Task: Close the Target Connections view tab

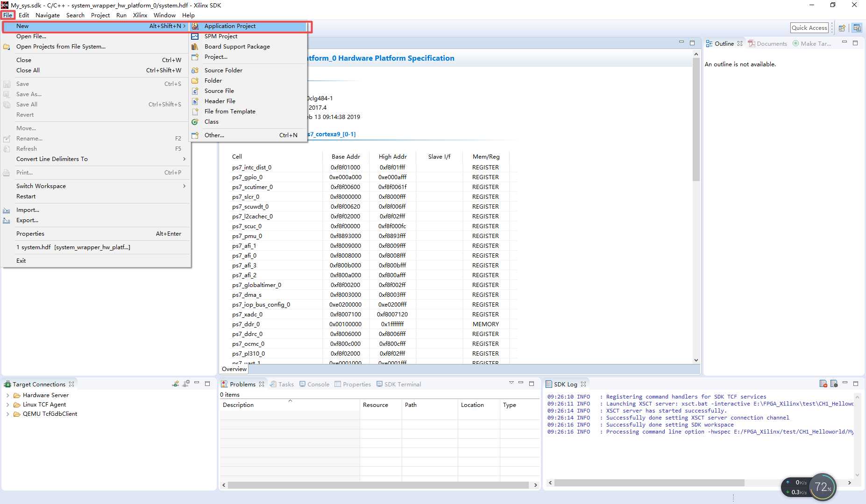Action: (71, 384)
